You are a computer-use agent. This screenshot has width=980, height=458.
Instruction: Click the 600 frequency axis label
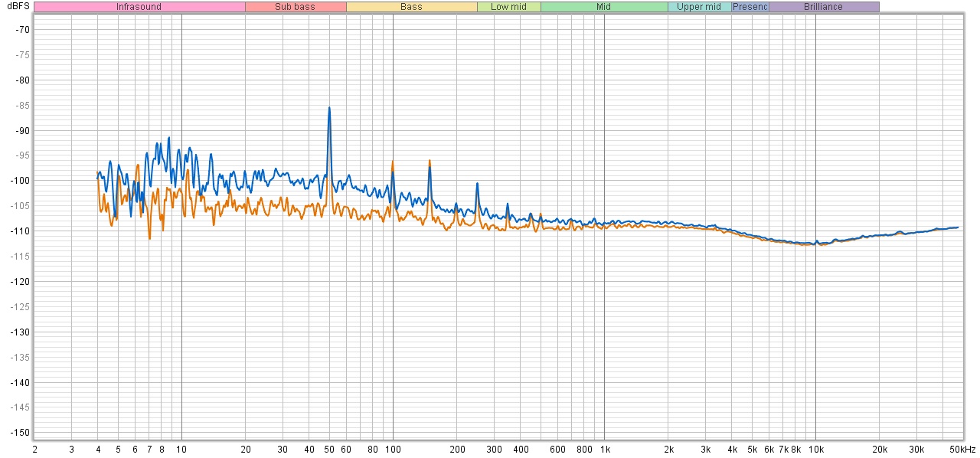click(x=557, y=449)
